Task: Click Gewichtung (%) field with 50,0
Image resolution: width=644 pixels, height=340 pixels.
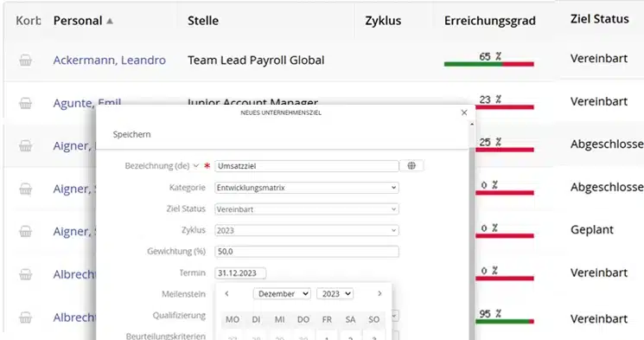Action: click(x=306, y=252)
